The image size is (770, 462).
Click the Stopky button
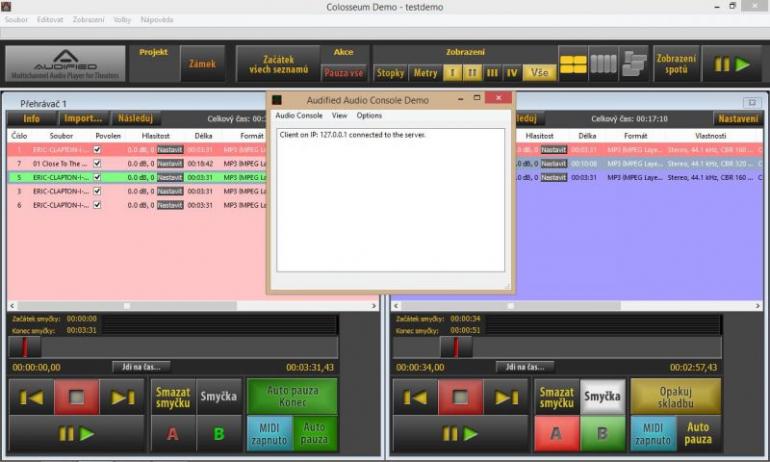390,73
